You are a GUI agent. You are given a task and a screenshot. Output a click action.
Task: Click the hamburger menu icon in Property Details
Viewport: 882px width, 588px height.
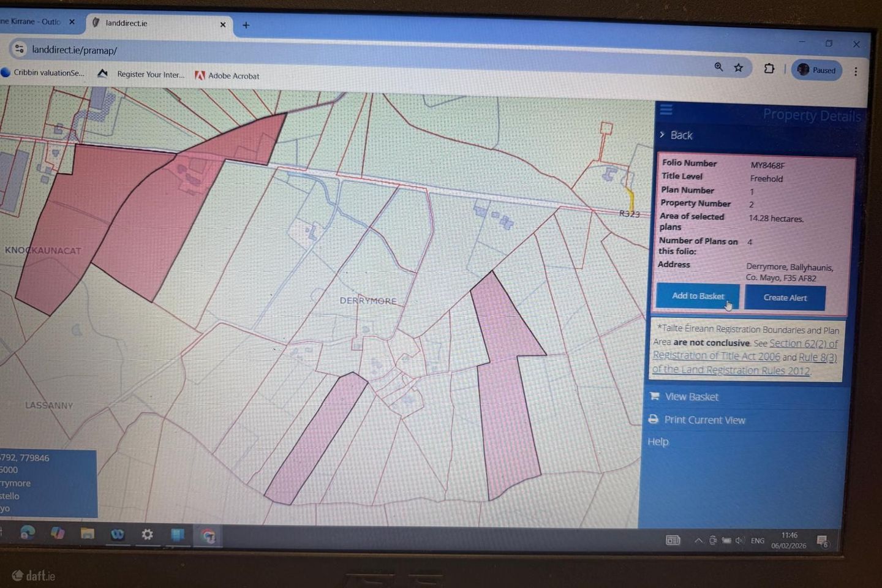(666, 110)
